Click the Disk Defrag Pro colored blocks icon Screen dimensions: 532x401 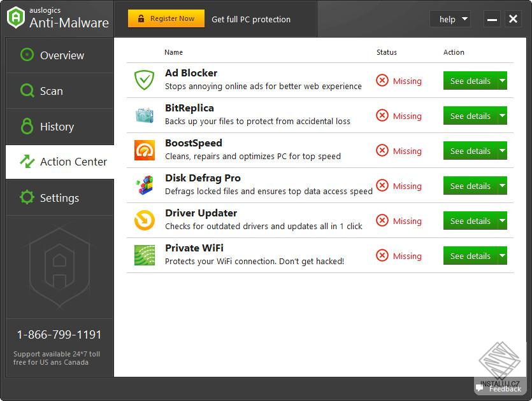144,185
